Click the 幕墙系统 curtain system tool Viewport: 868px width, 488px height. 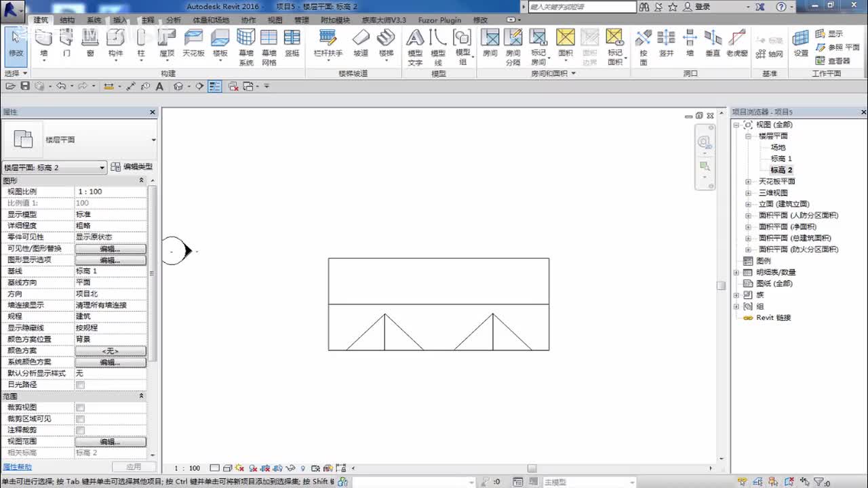pos(246,47)
